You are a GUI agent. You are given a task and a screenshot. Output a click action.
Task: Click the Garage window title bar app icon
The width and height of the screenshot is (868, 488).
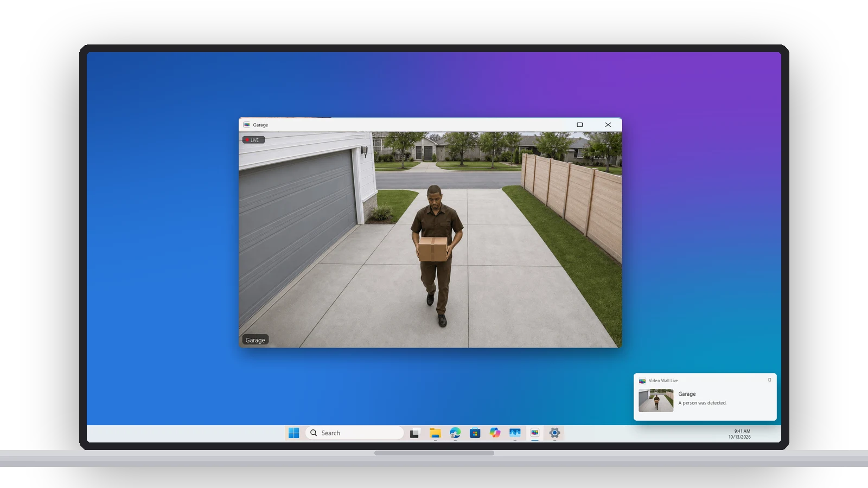[247, 125]
